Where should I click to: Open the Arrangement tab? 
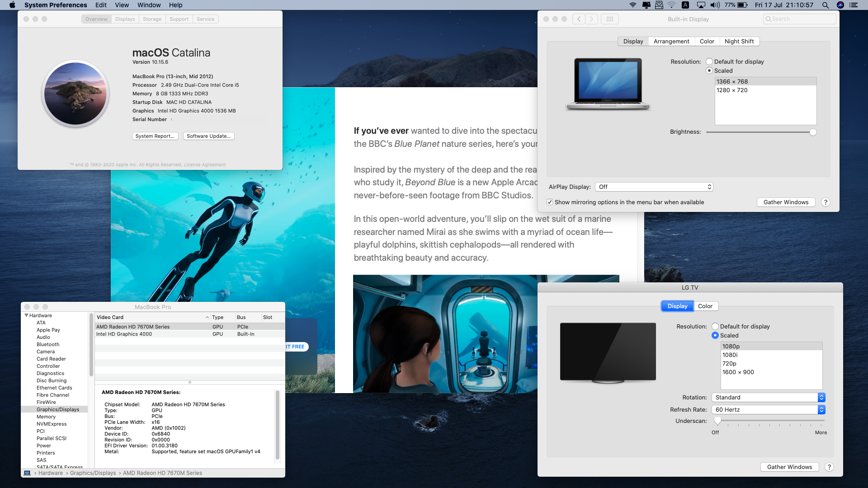click(x=671, y=41)
